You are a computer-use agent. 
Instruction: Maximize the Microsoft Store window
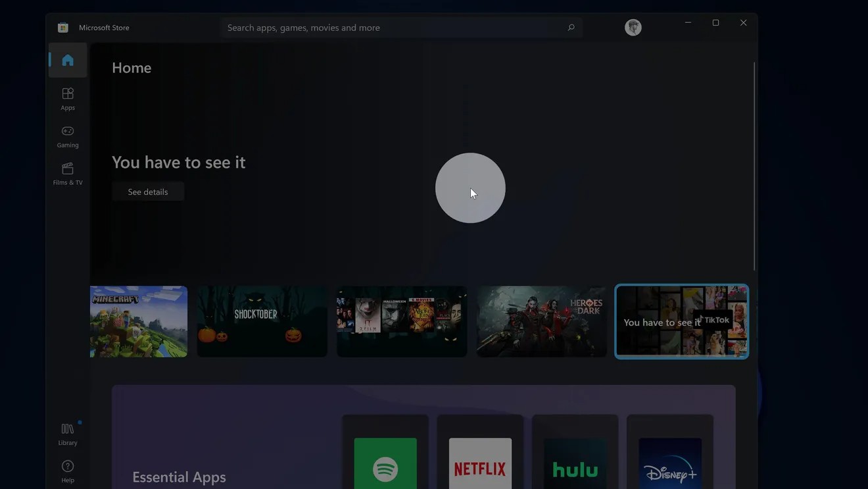pyautogui.click(x=715, y=22)
